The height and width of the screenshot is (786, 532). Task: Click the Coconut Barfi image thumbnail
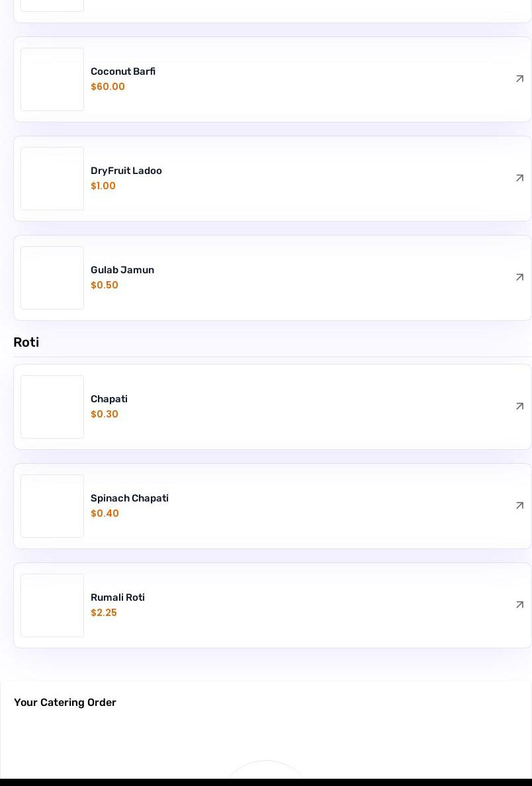[x=52, y=79]
